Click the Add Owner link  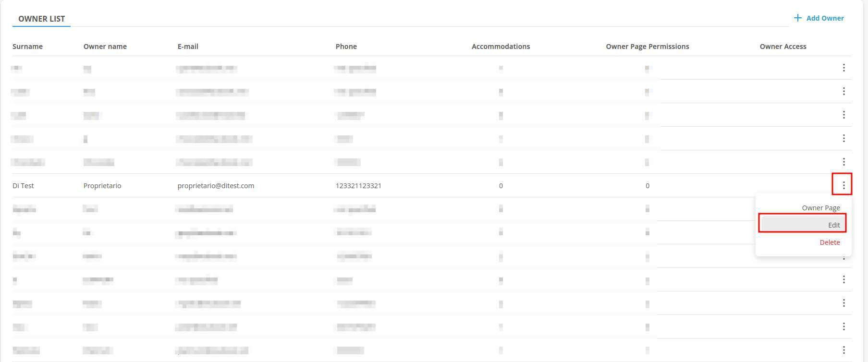tap(824, 18)
